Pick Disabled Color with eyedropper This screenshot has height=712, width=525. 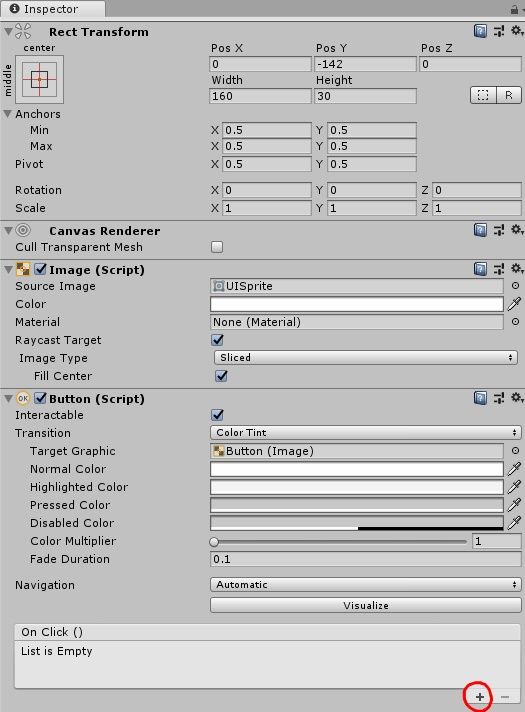coord(514,523)
